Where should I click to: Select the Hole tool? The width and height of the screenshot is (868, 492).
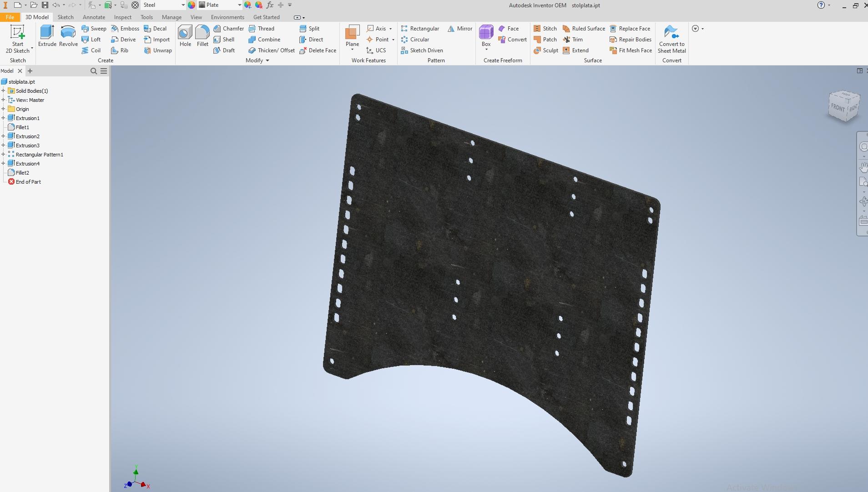coord(185,36)
